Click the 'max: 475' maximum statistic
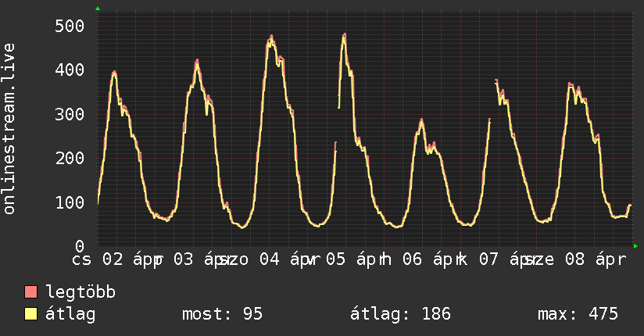 tap(578, 314)
